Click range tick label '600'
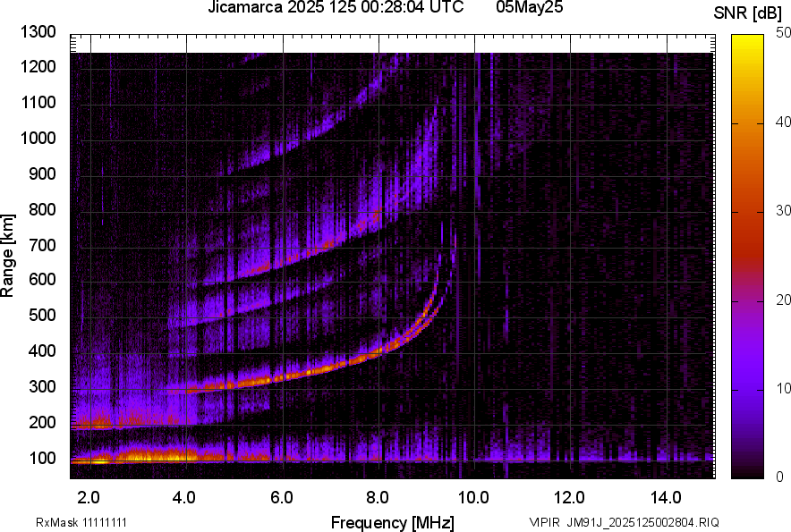 [x=42, y=279]
